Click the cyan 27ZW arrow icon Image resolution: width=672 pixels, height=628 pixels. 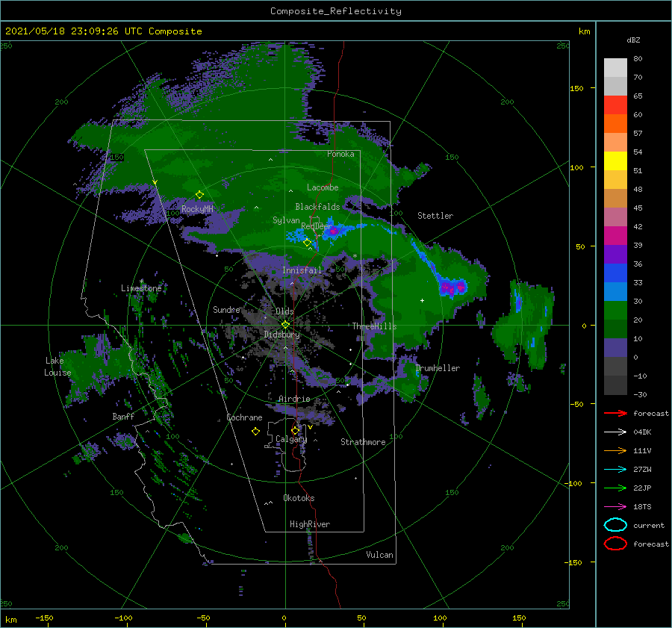pos(615,470)
